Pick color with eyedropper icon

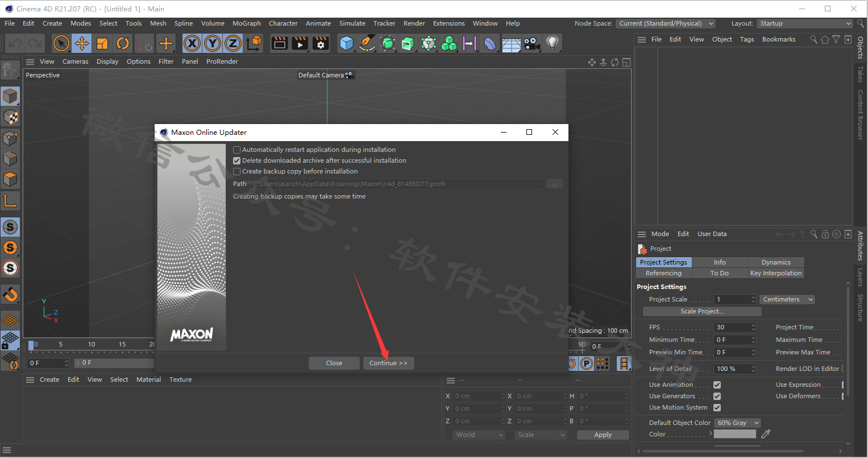pyautogui.click(x=766, y=434)
